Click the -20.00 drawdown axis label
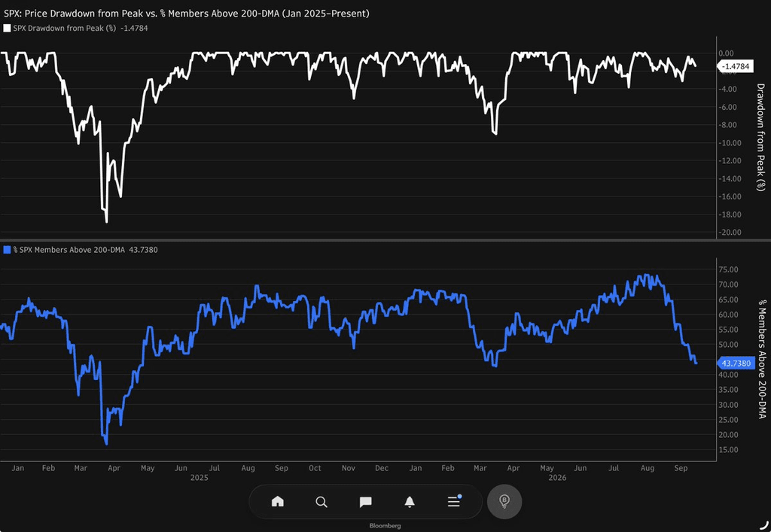This screenshot has width=771, height=532. click(x=730, y=233)
